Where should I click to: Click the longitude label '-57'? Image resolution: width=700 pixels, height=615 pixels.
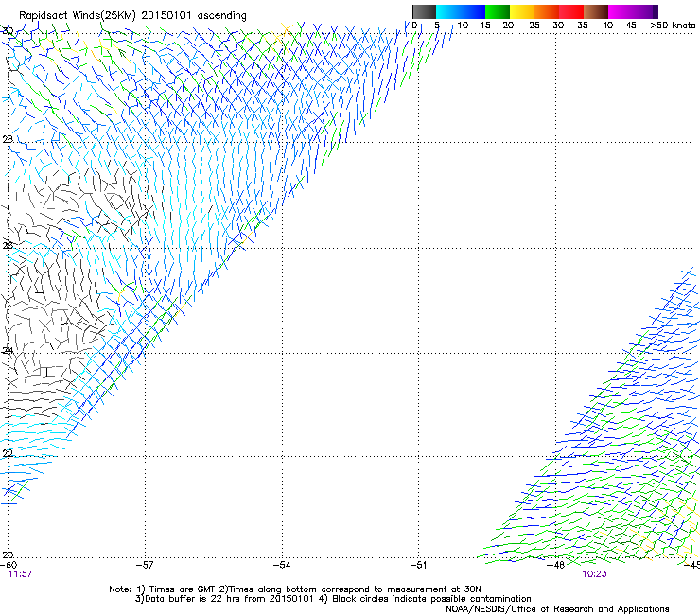[145, 565]
